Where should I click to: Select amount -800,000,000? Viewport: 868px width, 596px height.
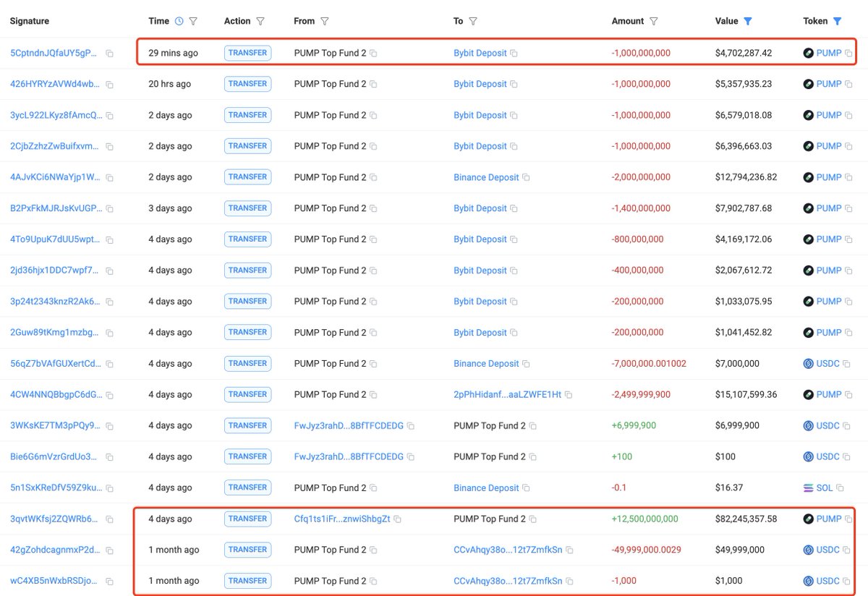pos(638,239)
